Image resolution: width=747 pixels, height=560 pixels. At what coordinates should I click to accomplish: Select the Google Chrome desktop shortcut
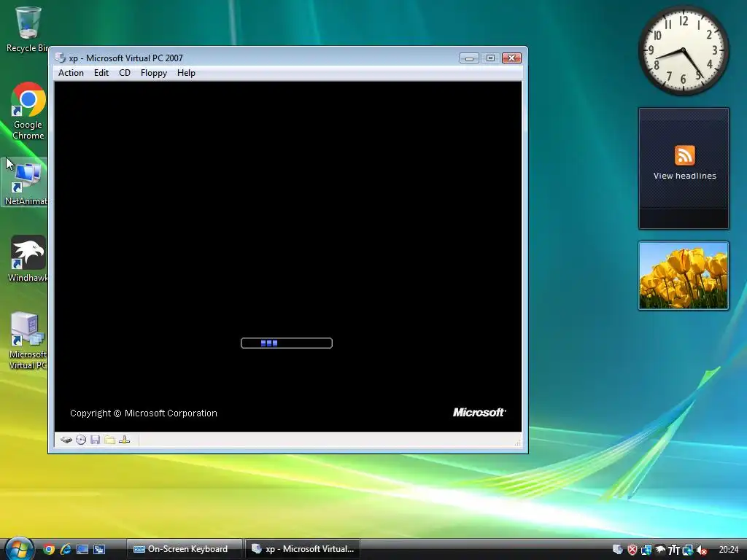click(x=28, y=112)
